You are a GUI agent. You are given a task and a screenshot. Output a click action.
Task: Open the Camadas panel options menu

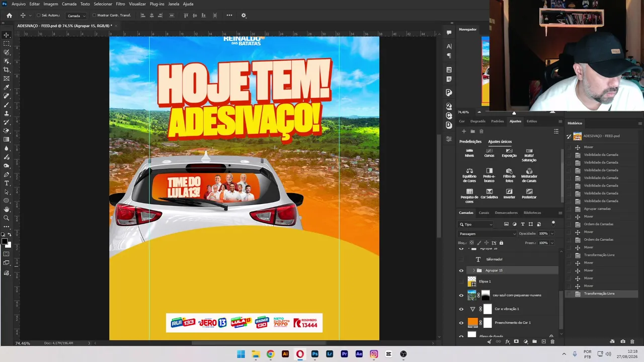(x=560, y=213)
